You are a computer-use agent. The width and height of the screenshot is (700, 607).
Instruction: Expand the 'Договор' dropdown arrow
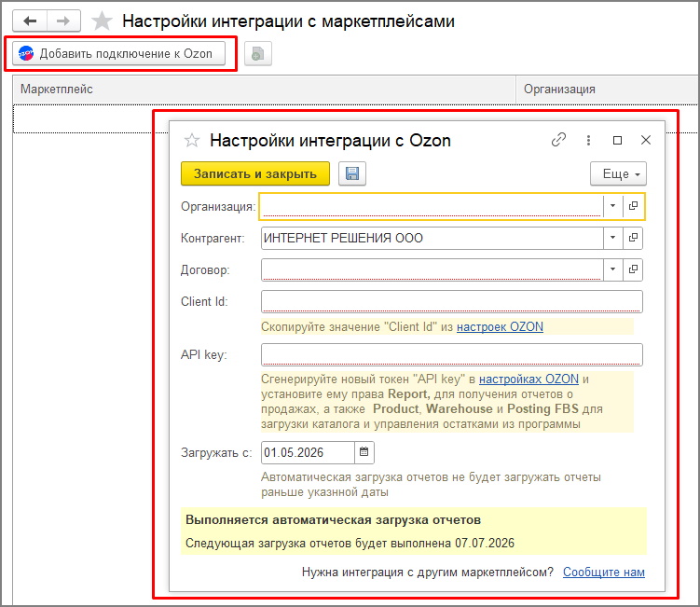(x=613, y=269)
